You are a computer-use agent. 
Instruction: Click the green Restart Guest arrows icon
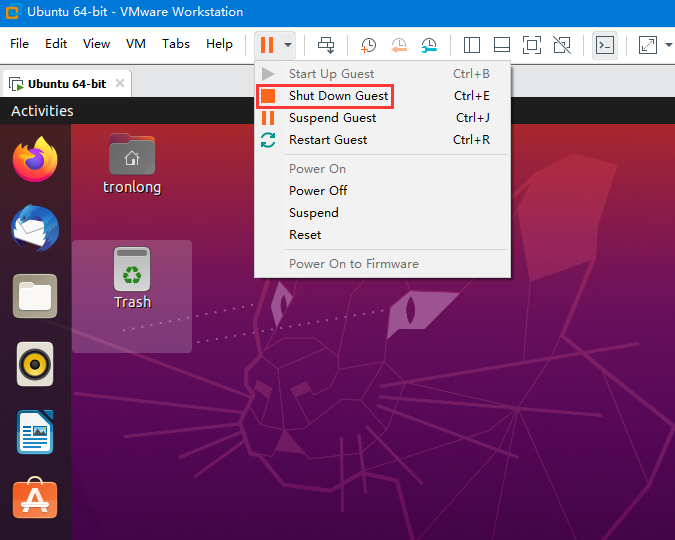[x=268, y=140]
